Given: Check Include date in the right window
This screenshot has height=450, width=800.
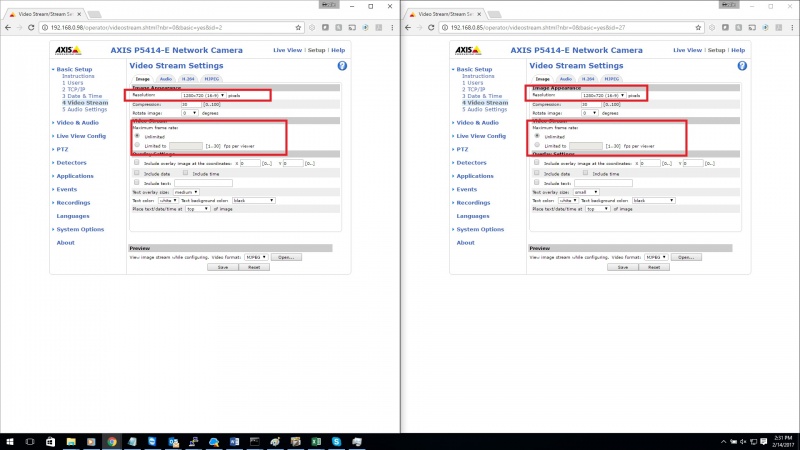Looking at the screenshot, I should click(537, 173).
